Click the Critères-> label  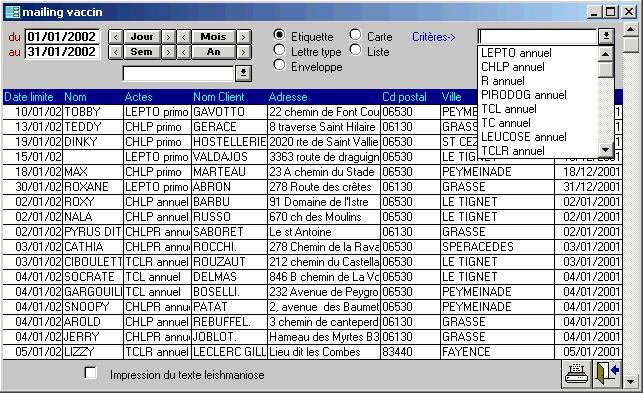click(x=433, y=37)
